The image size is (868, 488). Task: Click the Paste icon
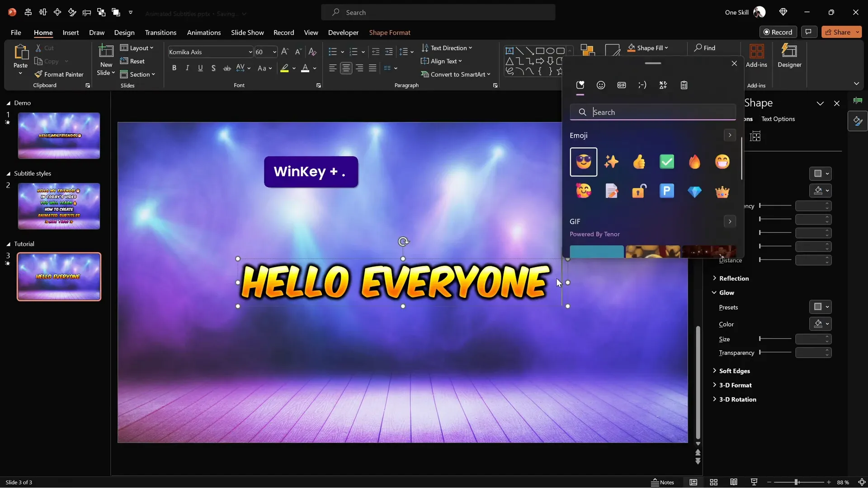click(x=20, y=52)
